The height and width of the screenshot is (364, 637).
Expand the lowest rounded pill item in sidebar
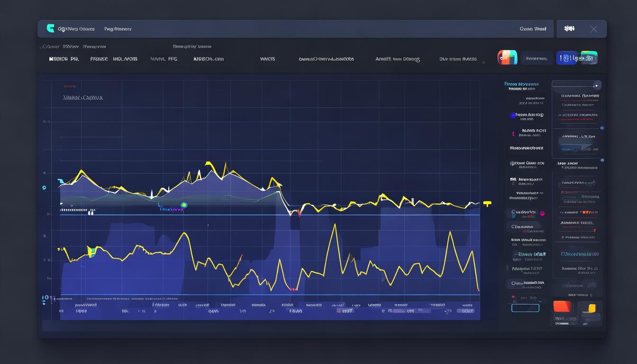[526, 283]
